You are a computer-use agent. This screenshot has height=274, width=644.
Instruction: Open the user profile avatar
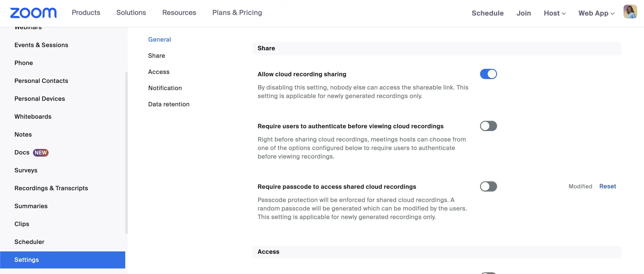pyautogui.click(x=630, y=12)
